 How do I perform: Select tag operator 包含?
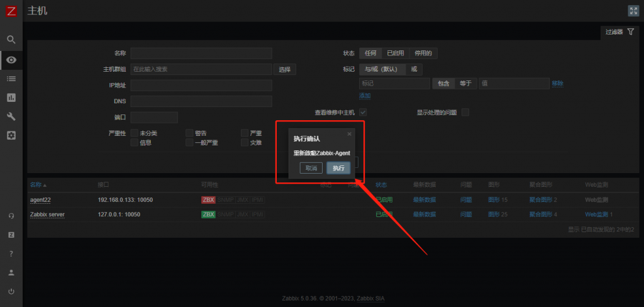(443, 84)
